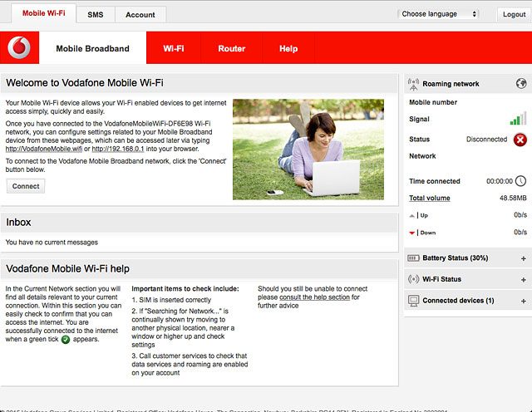
Task: Click the battery icon in Battery Status
Action: pos(413,258)
